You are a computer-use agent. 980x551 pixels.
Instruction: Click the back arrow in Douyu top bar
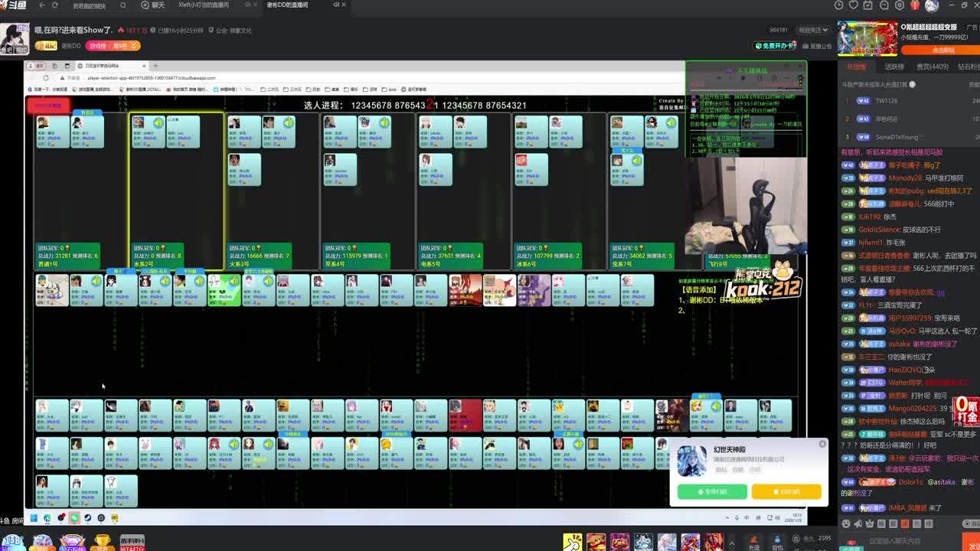(42, 5)
